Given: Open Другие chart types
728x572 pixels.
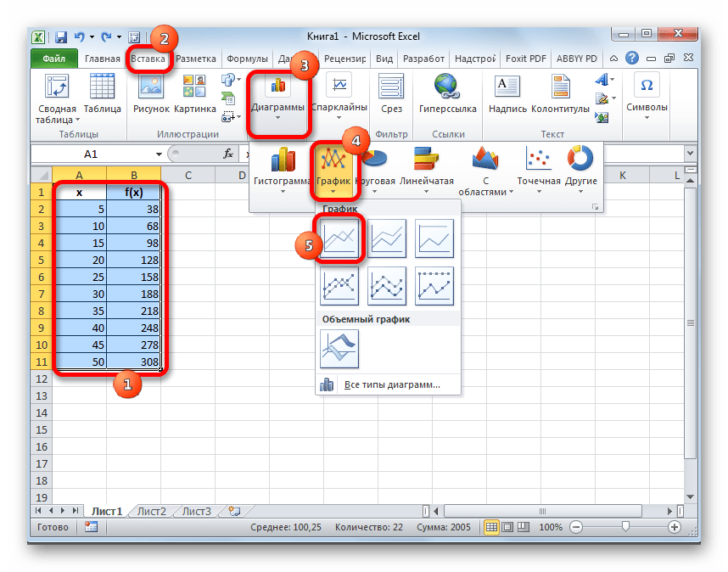Looking at the screenshot, I should pyautogui.click(x=581, y=170).
